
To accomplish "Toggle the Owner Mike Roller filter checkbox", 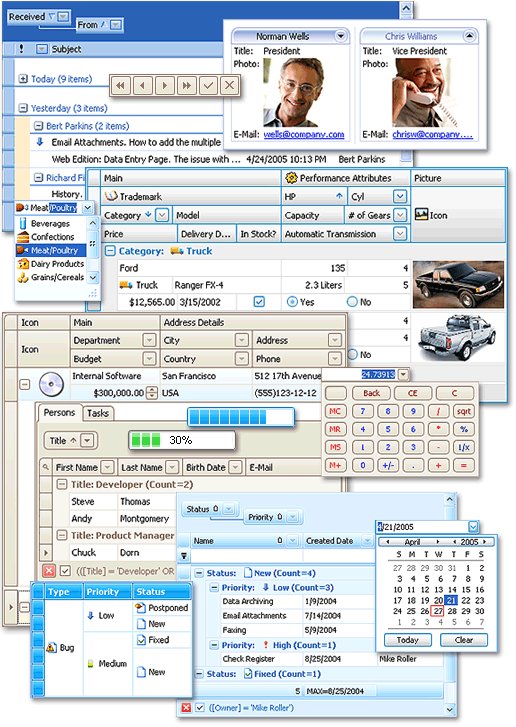I will click(x=200, y=708).
